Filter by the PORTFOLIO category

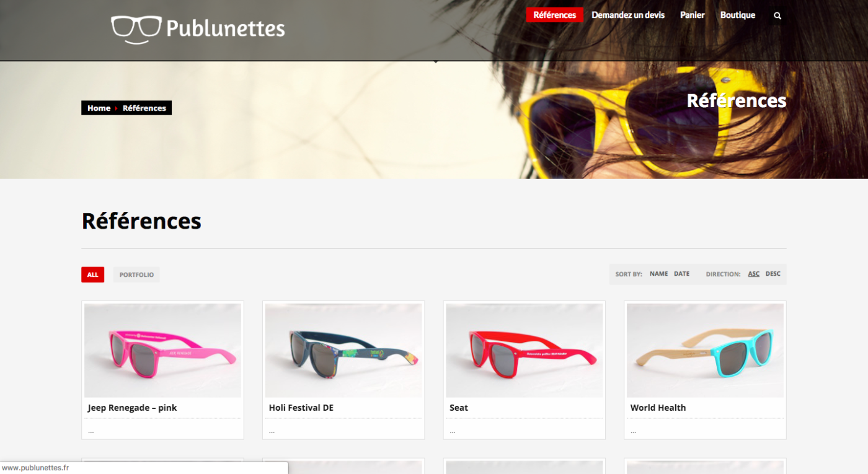136,274
